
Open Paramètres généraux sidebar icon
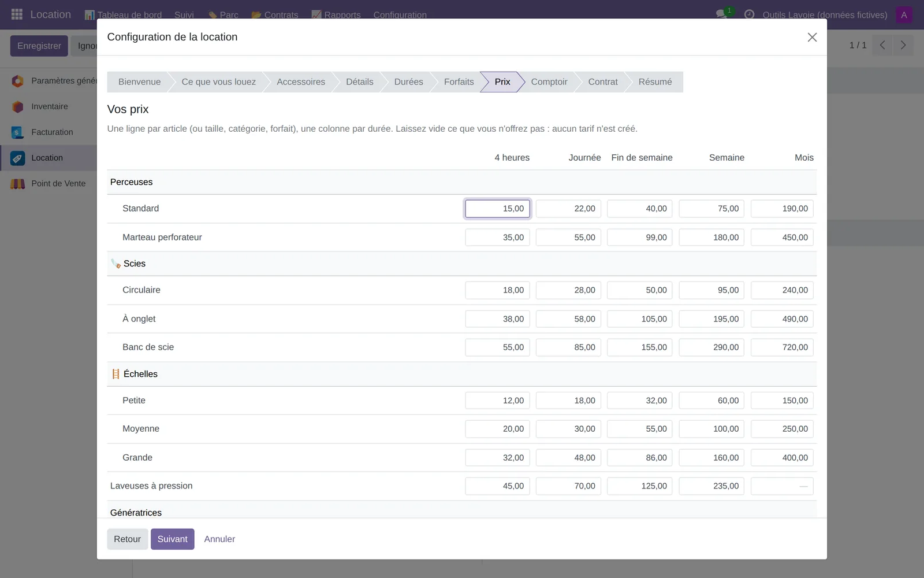click(18, 81)
